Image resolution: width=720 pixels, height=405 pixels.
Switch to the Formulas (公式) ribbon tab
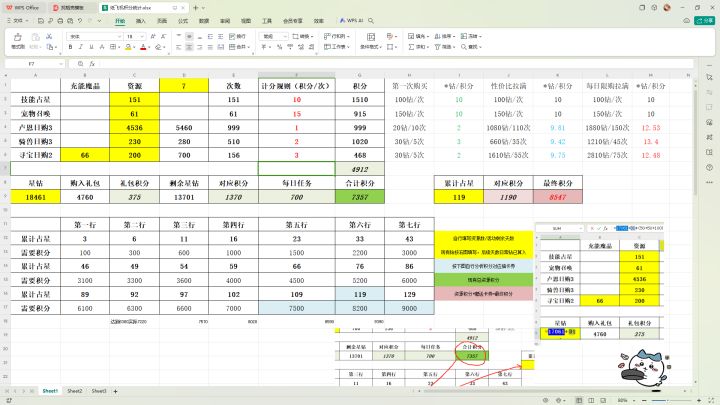183,21
